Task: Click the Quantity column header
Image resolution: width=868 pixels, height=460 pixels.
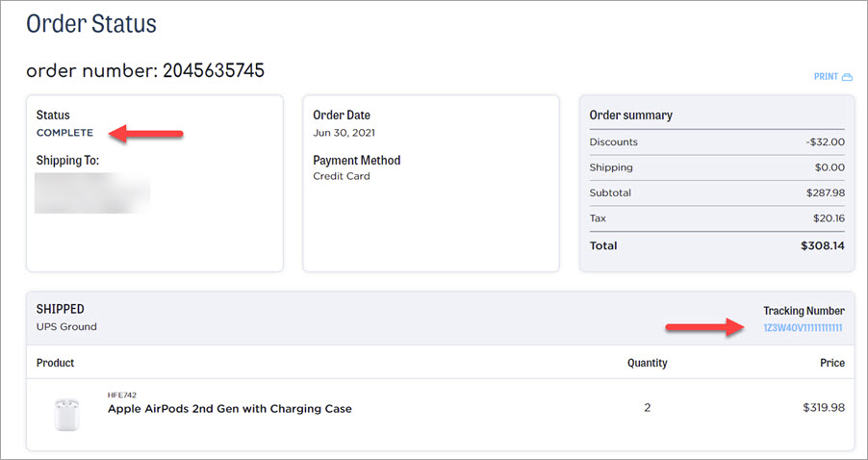Action: pos(646,363)
